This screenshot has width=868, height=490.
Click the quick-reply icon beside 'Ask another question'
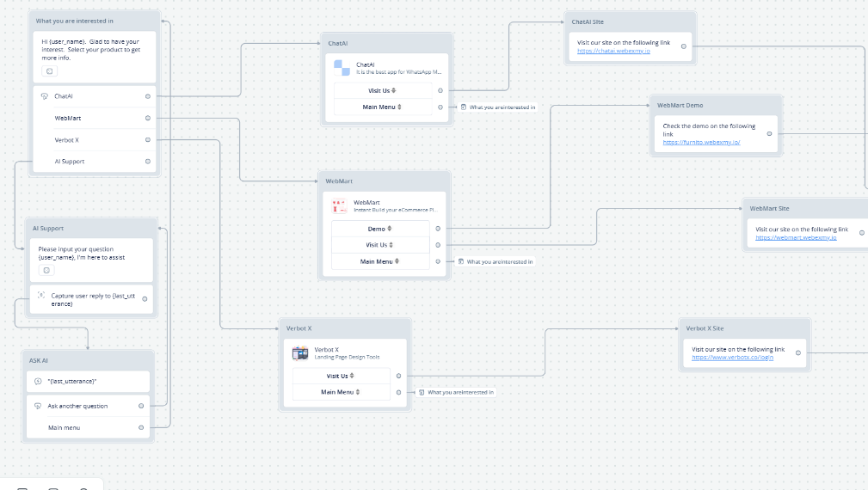tap(38, 406)
